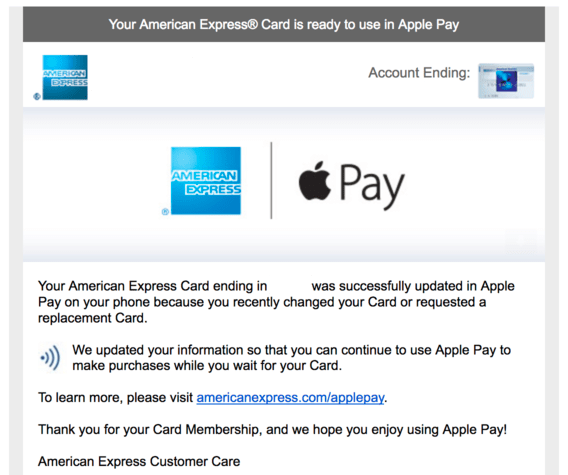Click the gray header bar title text
Screen dimensions: 568x475
[x=284, y=25]
